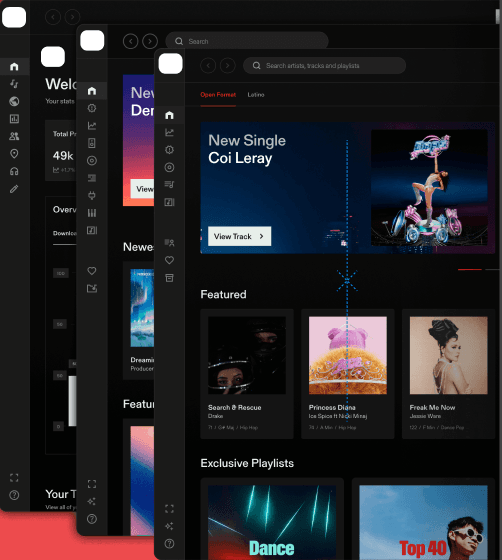Image resolution: width=502 pixels, height=560 pixels.
Task: Go back in the back window
Action: coord(53,17)
